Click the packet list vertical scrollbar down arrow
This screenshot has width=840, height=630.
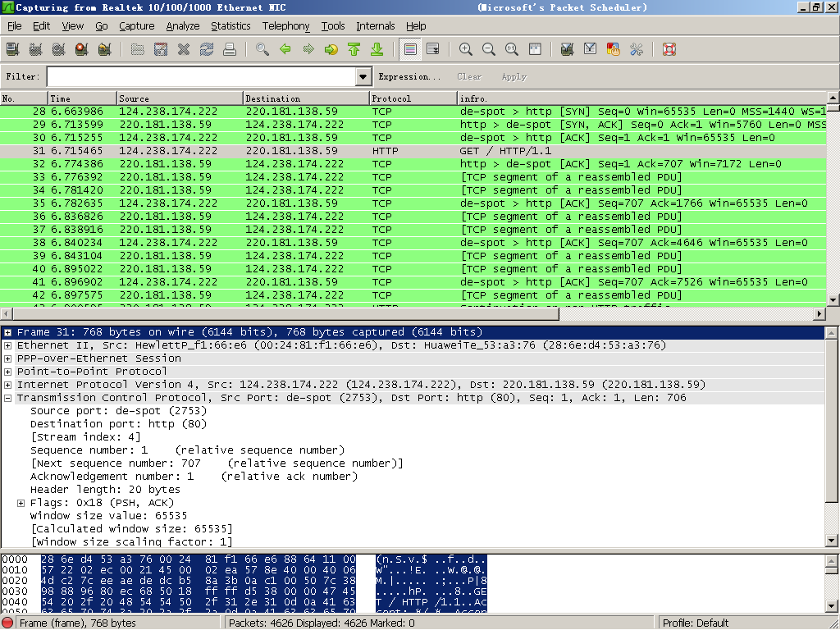[833, 300]
